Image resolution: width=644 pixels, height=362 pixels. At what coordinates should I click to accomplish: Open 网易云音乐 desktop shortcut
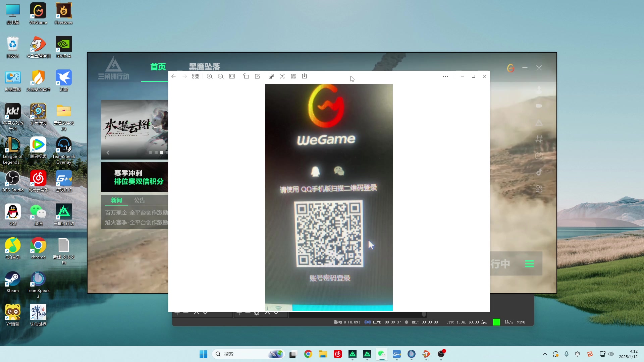[38, 181]
